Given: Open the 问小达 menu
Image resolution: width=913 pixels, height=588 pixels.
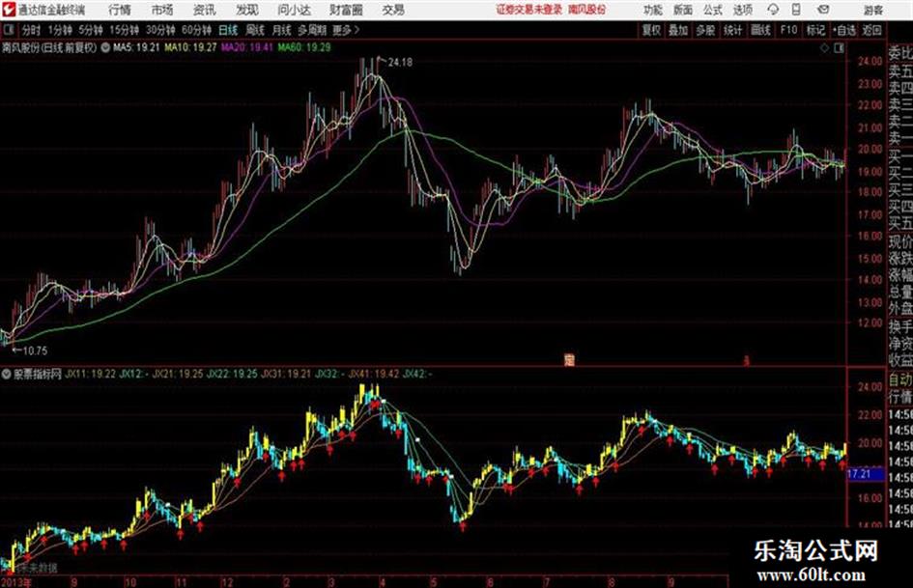Looking at the screenshot, I should pos(294,10).
